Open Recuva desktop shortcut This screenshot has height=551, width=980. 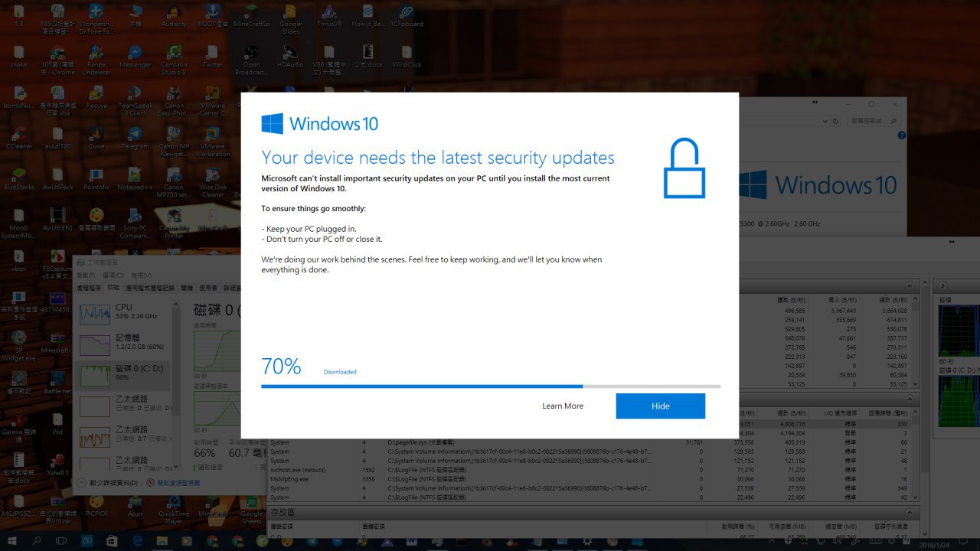96,94
